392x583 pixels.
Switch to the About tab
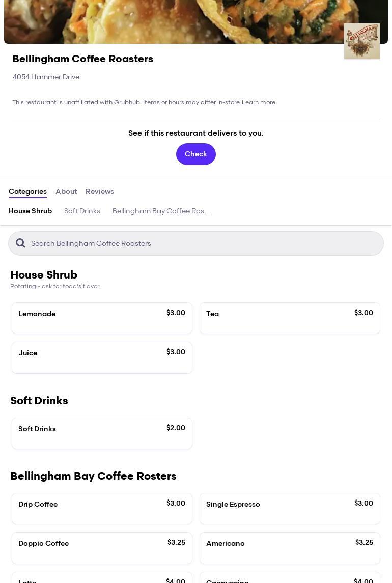point(66,191)
